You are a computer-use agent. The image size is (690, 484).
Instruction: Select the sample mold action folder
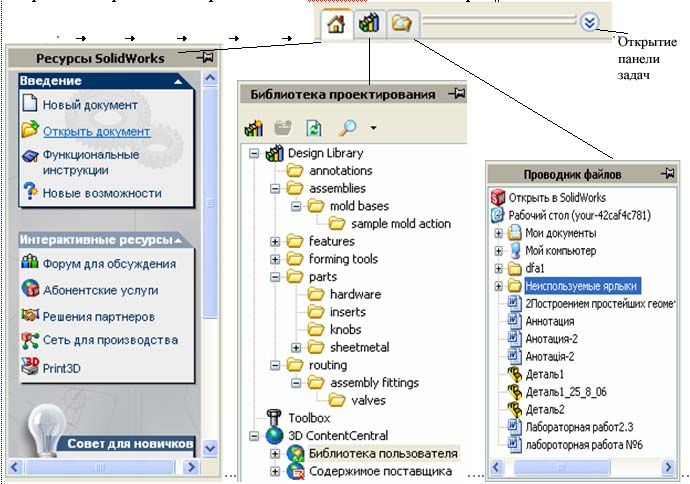[401, 224]
